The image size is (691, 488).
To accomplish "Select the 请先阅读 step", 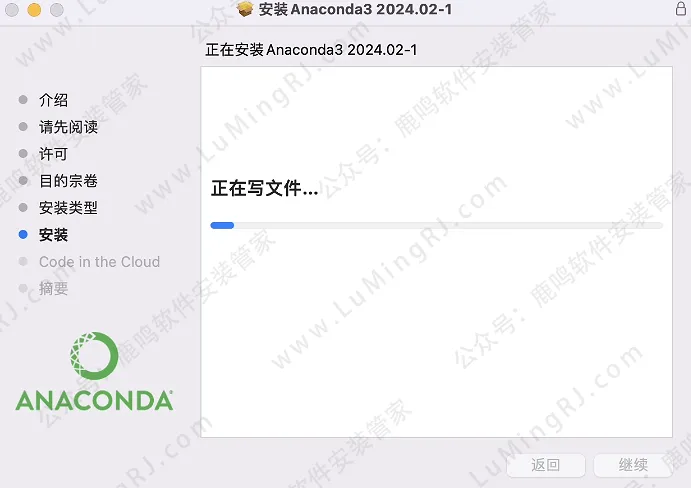I will tap(68, 127).
